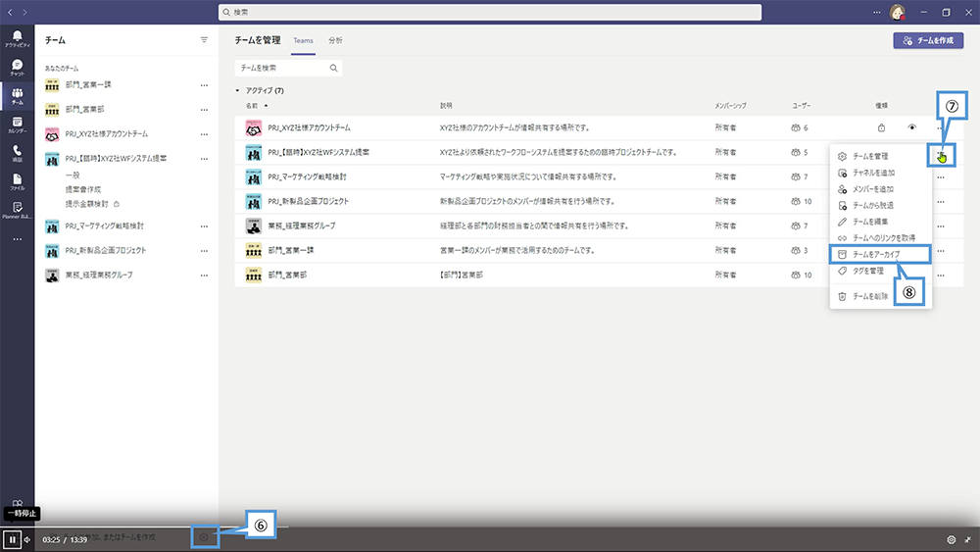Open video player settings gear at bottom right
This screenshot has height=552, width=980.
tap(952, 539)
